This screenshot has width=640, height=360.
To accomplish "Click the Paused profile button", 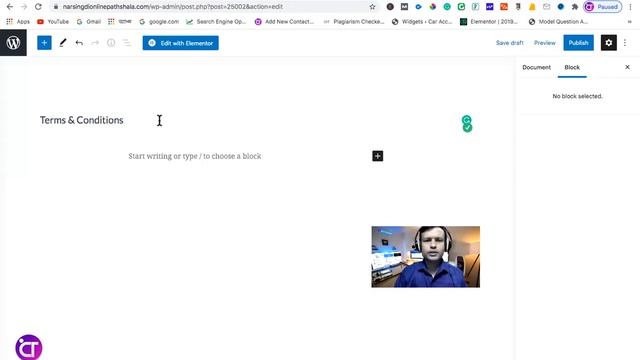I will [603, 7].
